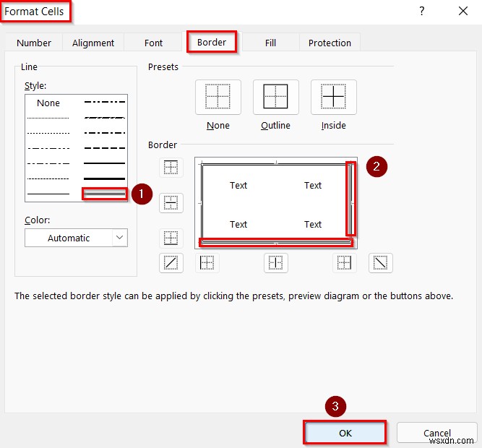482x448 pixels.
Task: Toggle the inside vertical border button
Action: [276, 263]
